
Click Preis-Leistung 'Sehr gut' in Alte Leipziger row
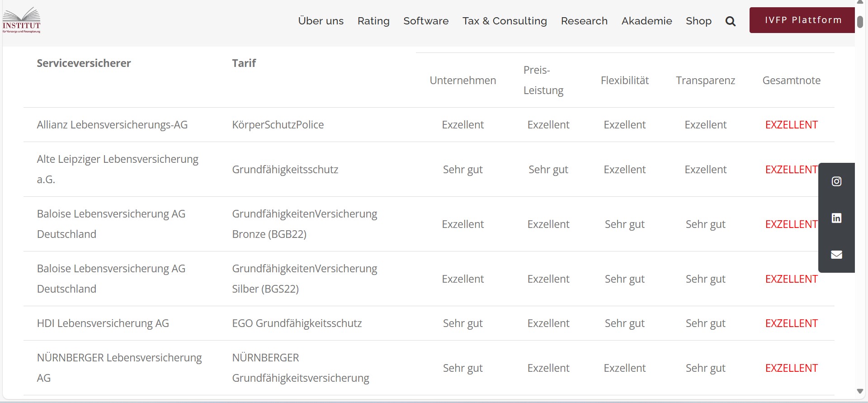[548, 169]
